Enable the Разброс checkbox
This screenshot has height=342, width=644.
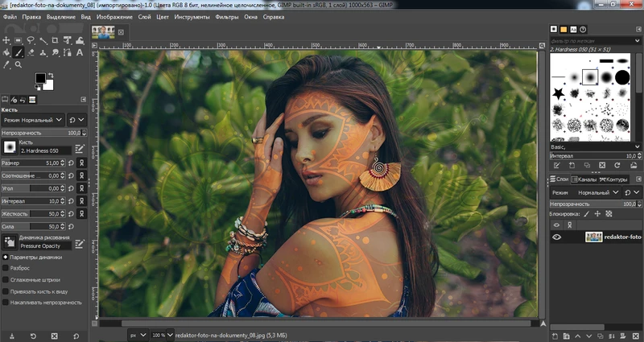click(6, 268)
